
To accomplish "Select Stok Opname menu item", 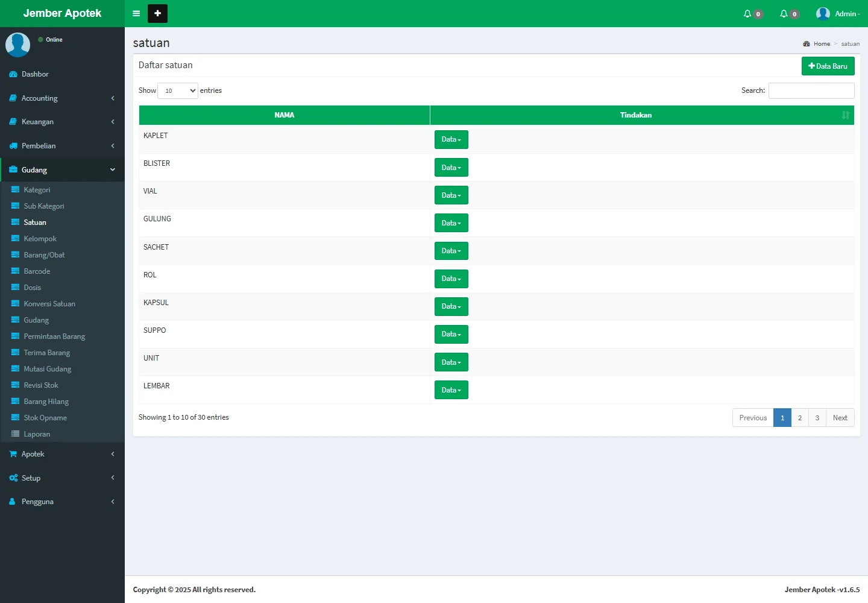I will coord(45,418).
